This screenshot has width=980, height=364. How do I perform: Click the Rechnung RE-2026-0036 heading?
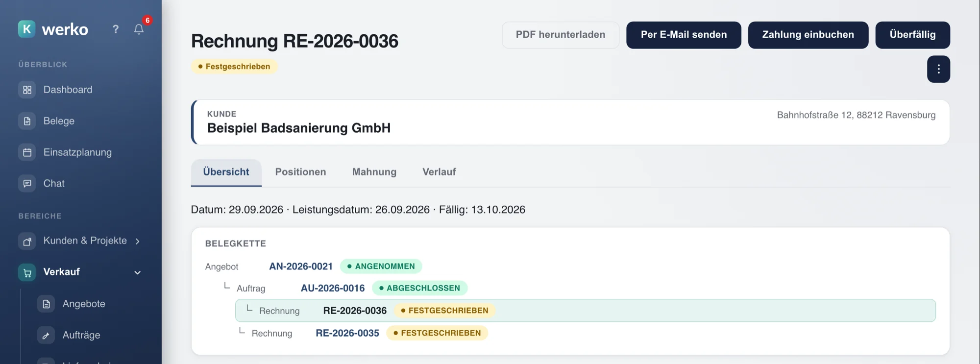[x=294, y=41]
